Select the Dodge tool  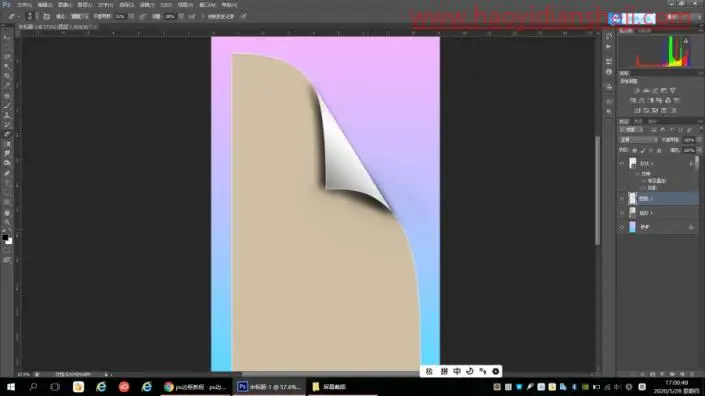tap(7, 163)
